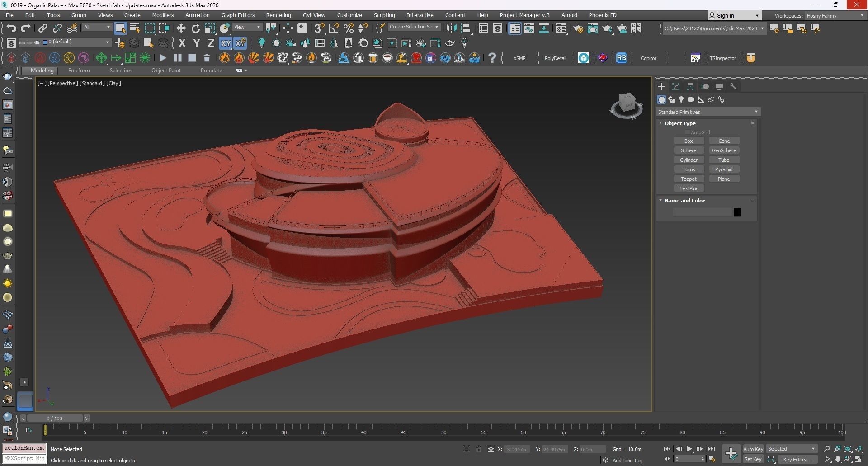Screen dimensions: 868x470
Task: Pick a new object color swatch
Action: (x=738, y=212)
